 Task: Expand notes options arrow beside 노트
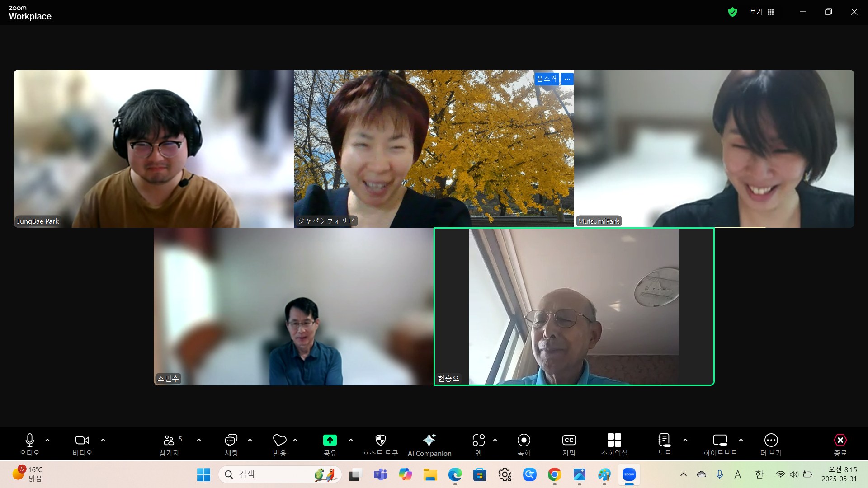coord(685,440)
